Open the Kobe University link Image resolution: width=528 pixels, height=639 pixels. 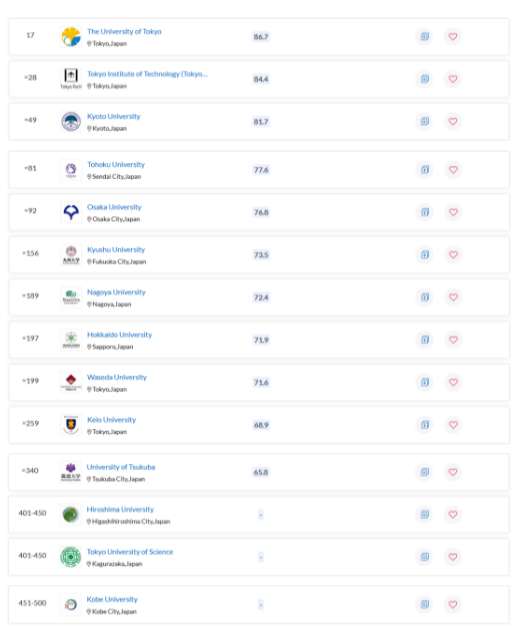pos(112,599)
